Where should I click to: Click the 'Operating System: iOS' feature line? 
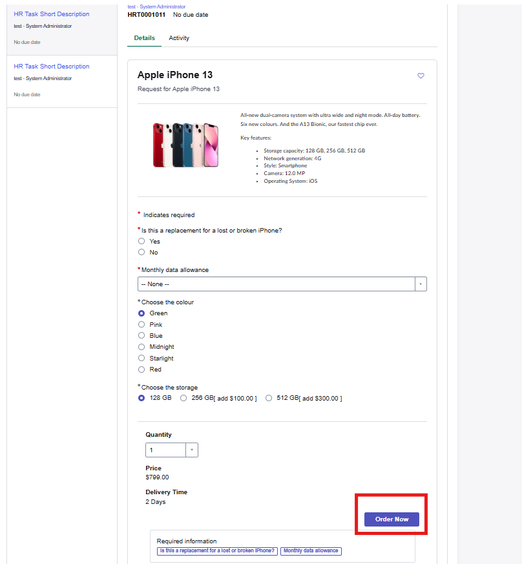(290, 181)
